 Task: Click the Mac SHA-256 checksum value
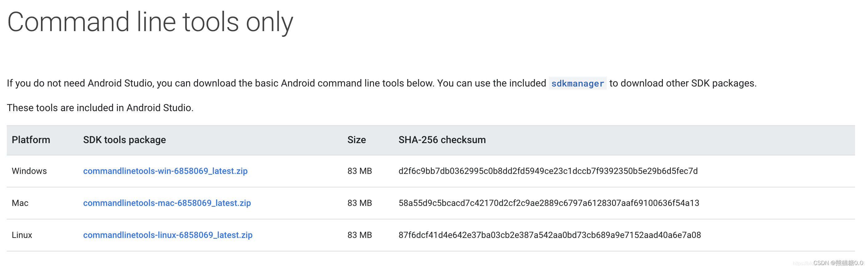coord(549,203)
